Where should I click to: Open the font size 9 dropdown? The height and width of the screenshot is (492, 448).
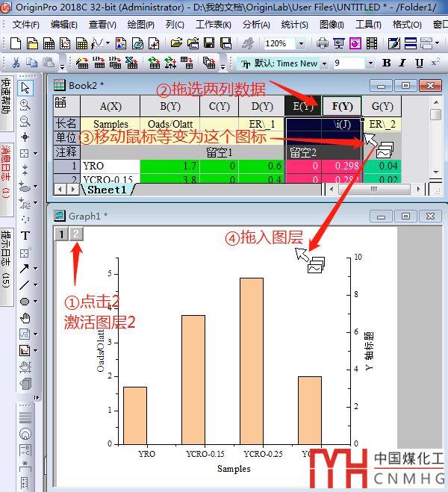[x=370, y=63]
